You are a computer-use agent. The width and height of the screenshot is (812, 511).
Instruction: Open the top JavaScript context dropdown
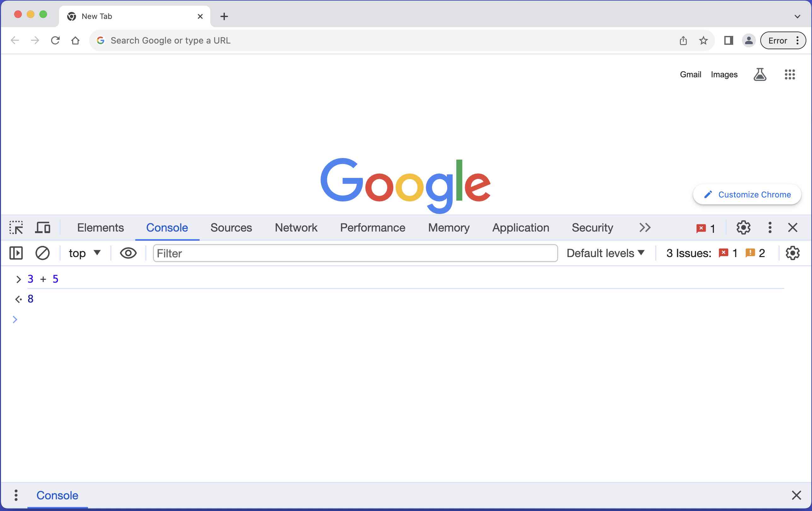84,253
